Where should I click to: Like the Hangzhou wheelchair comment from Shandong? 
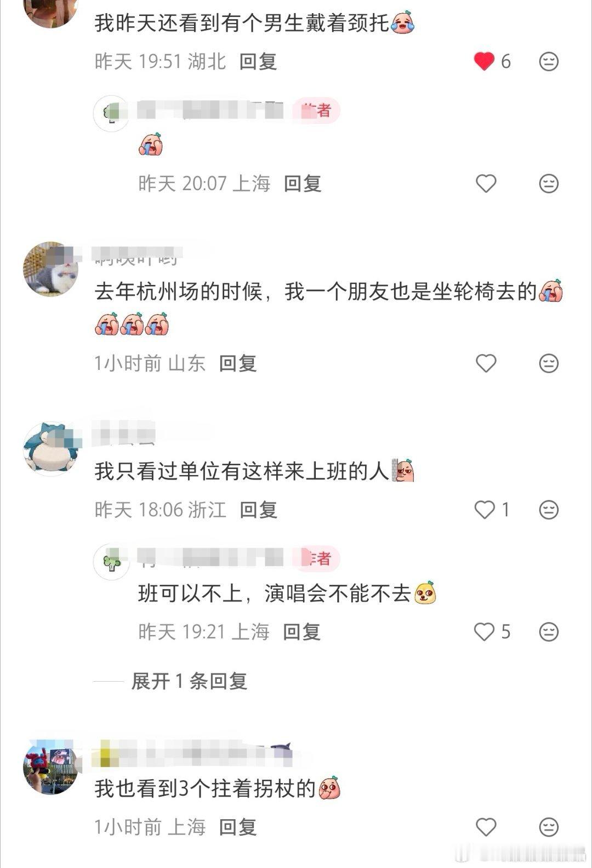486,363
